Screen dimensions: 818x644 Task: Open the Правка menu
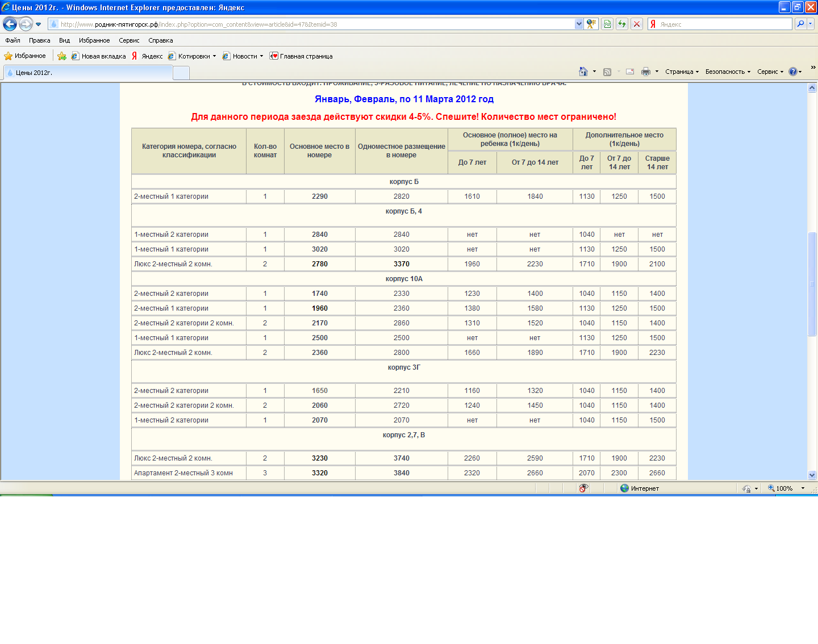pyautogui.click(x=40, y=40)
